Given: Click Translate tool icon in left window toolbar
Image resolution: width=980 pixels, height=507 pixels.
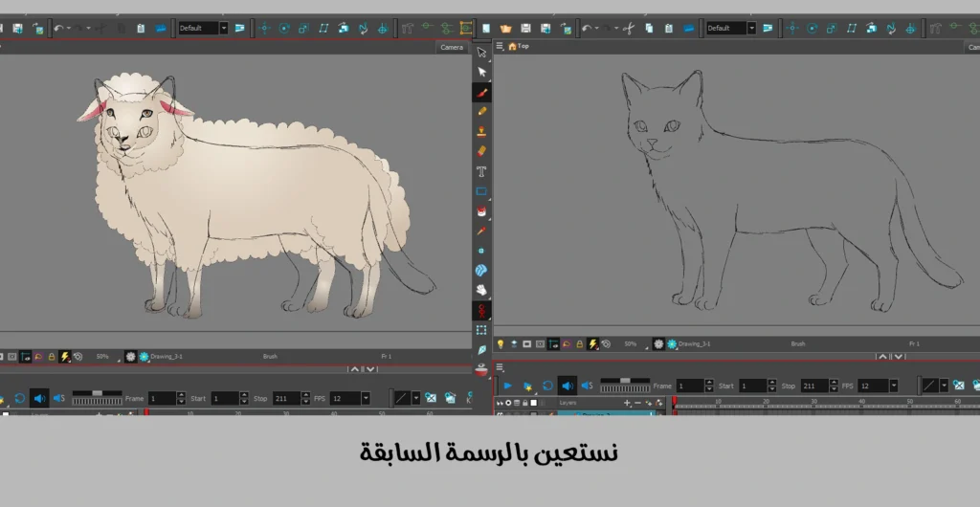Looking at the screenshot, I should [x=264, y=28].
